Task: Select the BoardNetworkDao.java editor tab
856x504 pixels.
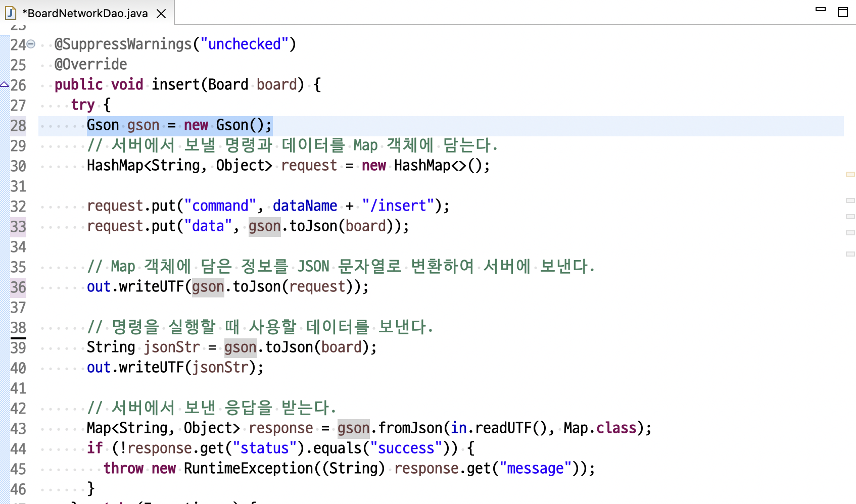Action: click(86, 13)
